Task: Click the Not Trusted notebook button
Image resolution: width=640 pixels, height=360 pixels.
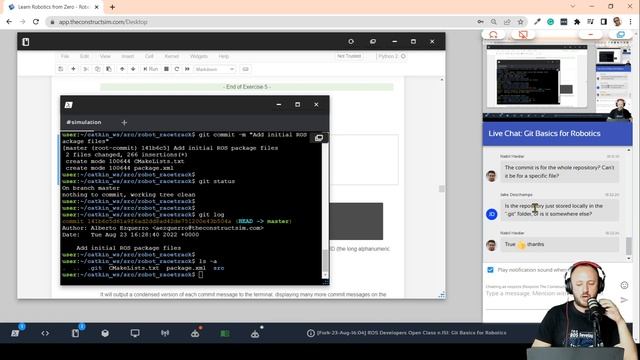Action: pos(349,56)
